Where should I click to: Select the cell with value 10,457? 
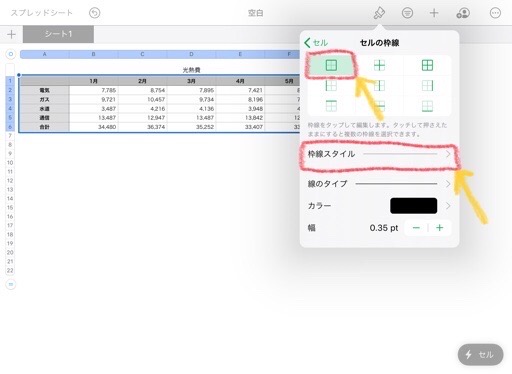coord(143,99)
